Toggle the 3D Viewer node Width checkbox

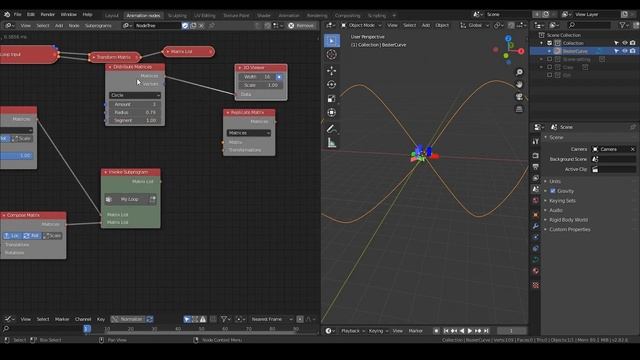[279, 77]
